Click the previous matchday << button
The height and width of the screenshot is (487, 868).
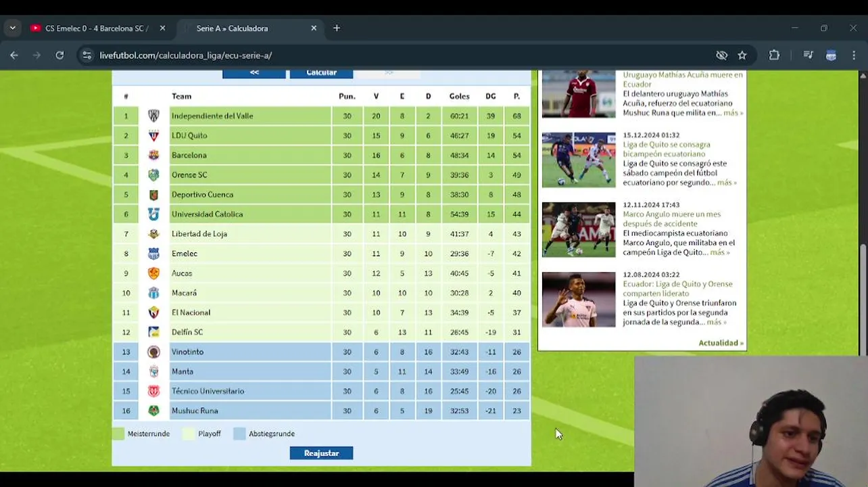pos(254,73)
